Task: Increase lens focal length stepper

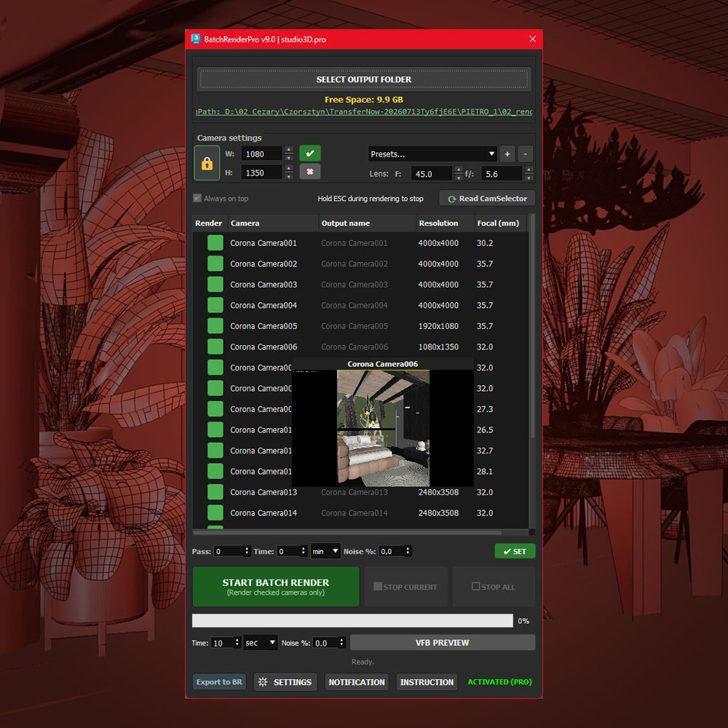Action: (x=459, y=170)
